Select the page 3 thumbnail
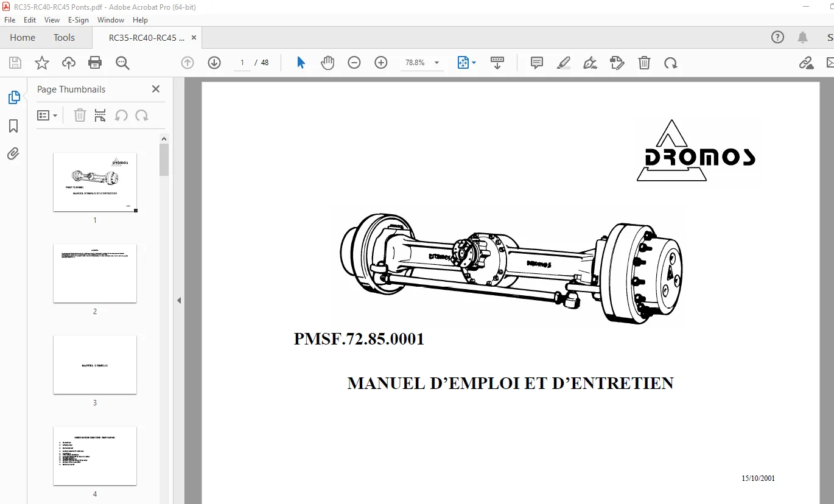Viewport: 834px width, 504px height. coord(95,365)
